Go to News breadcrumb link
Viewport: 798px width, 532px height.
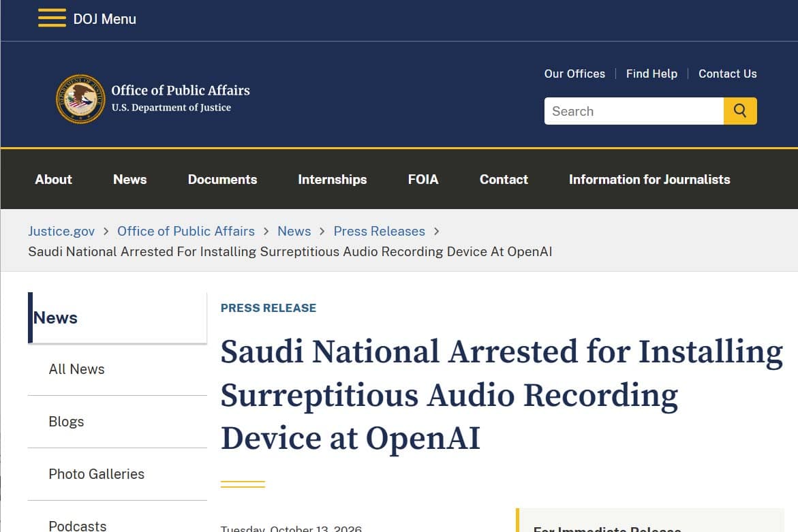[294, 232]
